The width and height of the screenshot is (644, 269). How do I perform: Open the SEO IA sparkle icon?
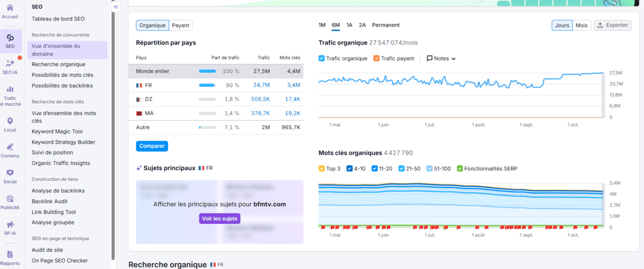tap(10, 63)
